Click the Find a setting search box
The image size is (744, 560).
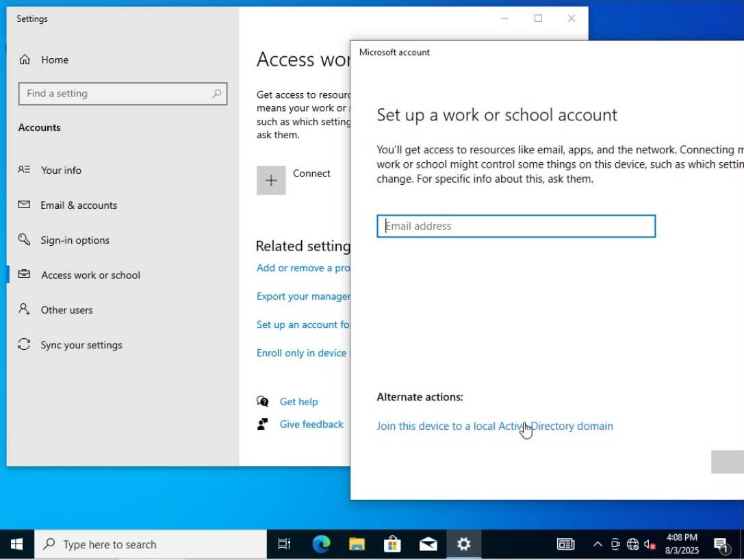[x=123, y=94]
